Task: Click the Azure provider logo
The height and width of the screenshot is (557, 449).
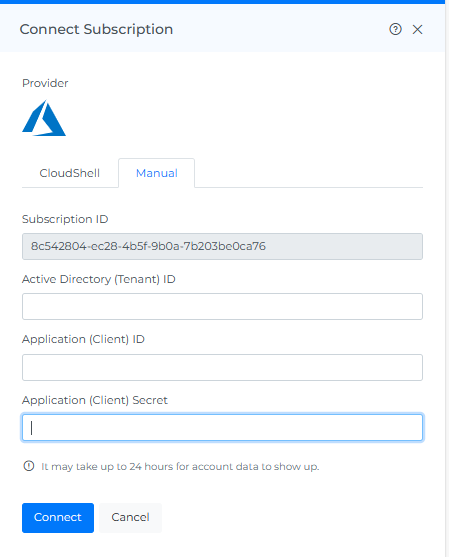Action: [x=44, y=118]
